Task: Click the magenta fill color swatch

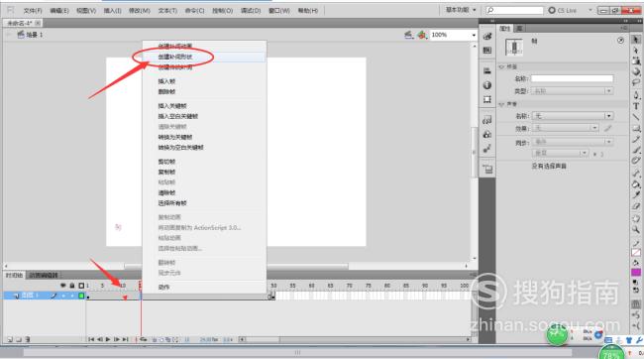Action: coord(636,272)
